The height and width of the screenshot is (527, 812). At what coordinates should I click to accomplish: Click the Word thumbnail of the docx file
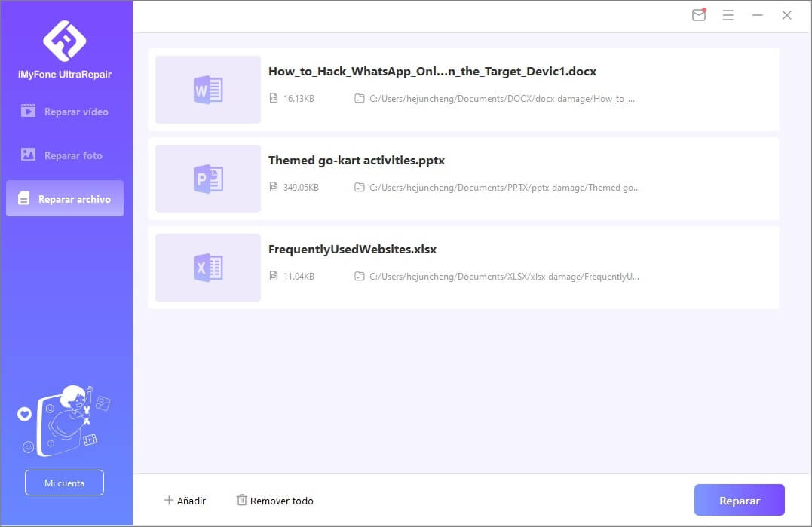[x=207, y=89]
